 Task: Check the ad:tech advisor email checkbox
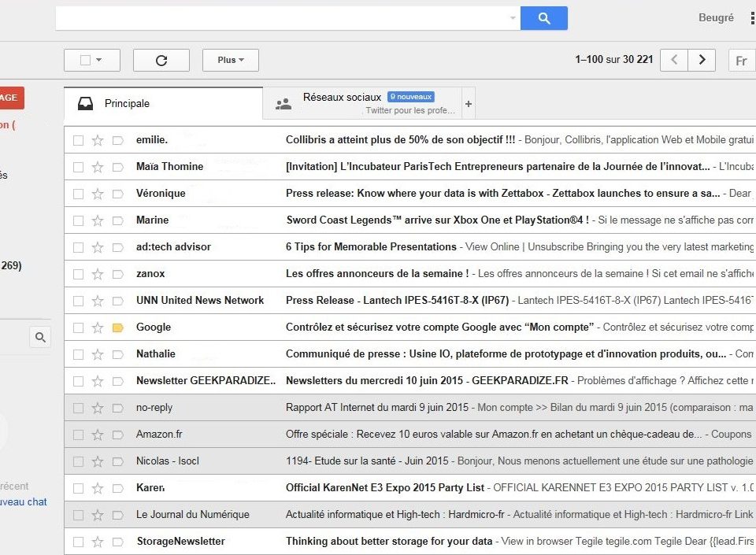(78, 247)
